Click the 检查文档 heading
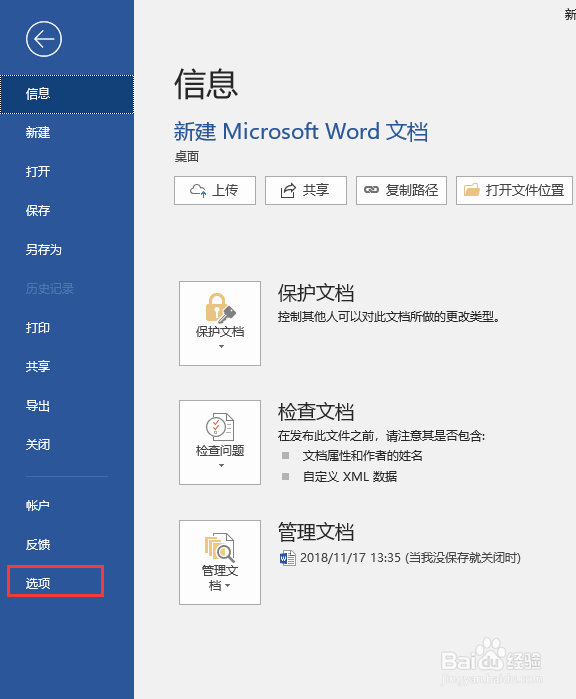 tap(316, 412)
